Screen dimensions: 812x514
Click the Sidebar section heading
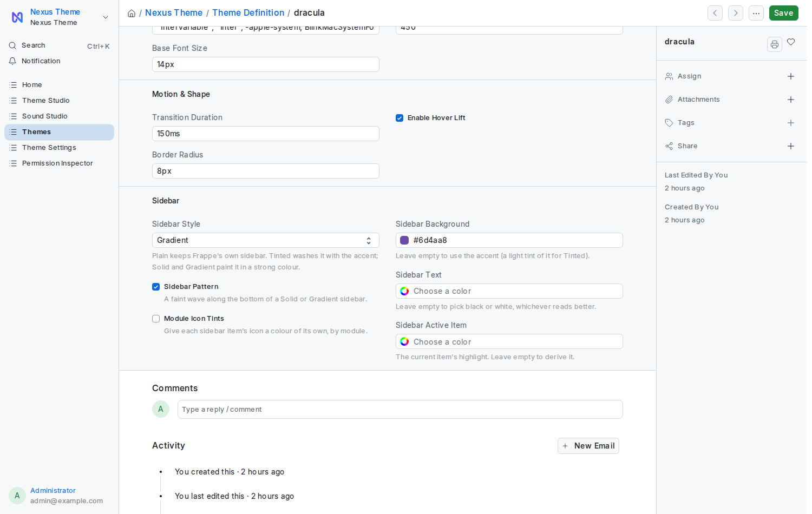pyautogui.click(x=166, y=201)
